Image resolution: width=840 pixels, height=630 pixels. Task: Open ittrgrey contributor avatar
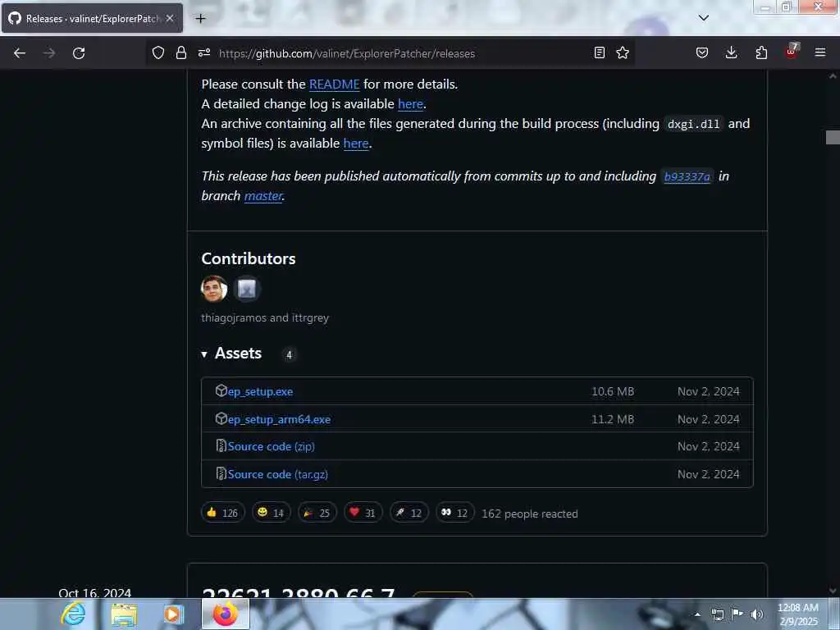tap(247, 289)
